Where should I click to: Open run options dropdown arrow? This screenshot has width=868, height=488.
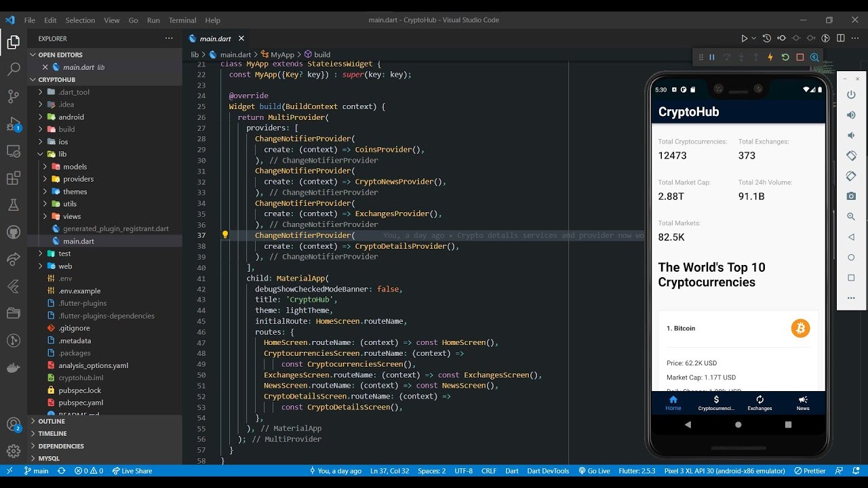[x=753, y=39]
